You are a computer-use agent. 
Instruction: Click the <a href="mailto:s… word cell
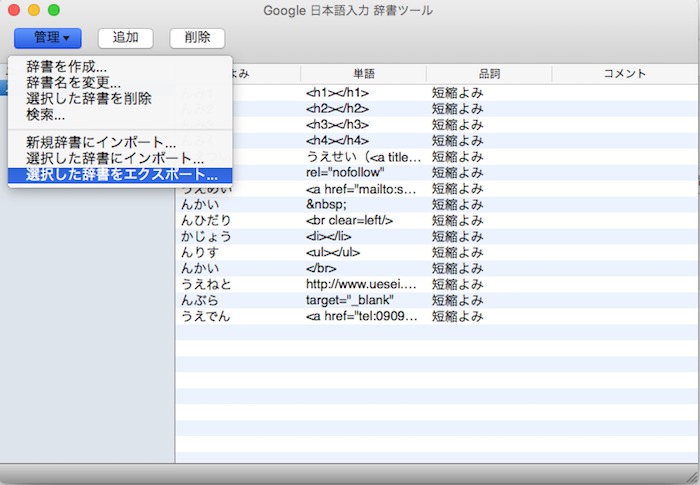361,189
